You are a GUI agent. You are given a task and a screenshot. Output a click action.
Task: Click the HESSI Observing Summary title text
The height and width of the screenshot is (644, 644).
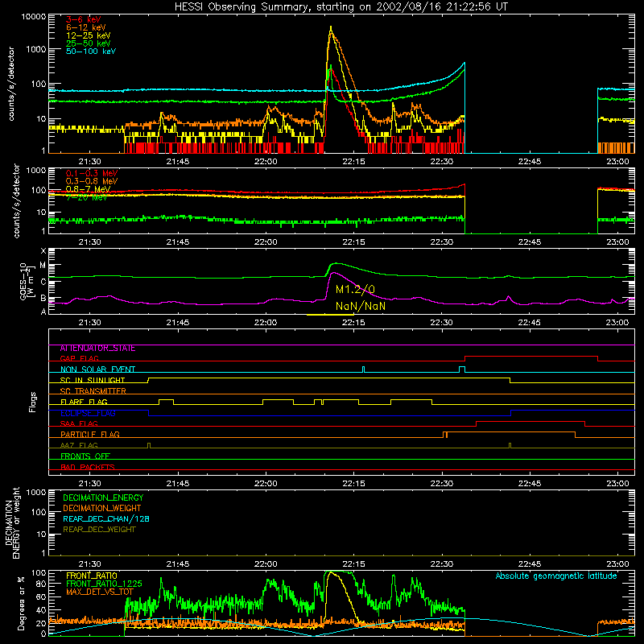(341, 7)
